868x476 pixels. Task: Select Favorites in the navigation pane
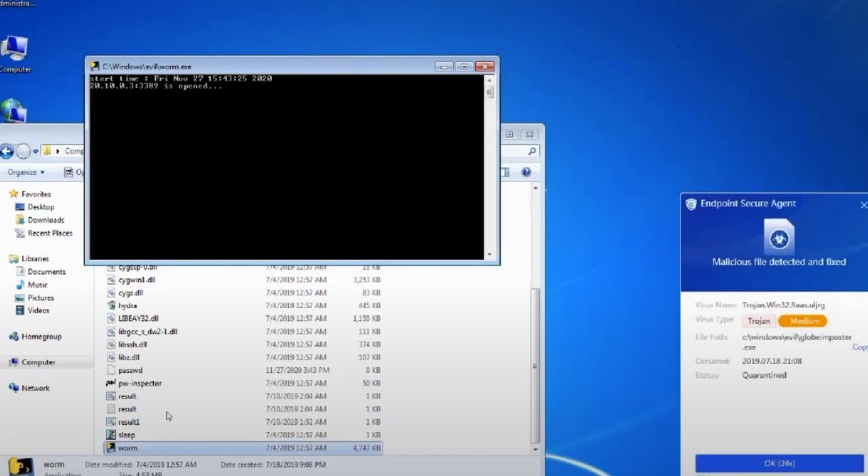click(30, 194)
